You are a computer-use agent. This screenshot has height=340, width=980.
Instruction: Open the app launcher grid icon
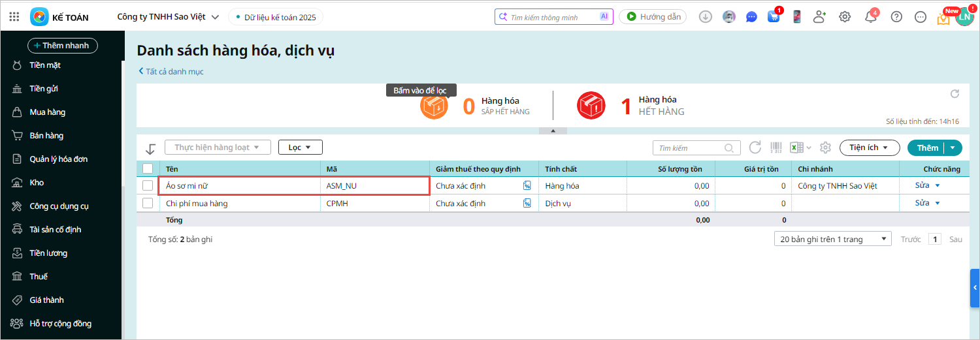click(x=16, y=17)
